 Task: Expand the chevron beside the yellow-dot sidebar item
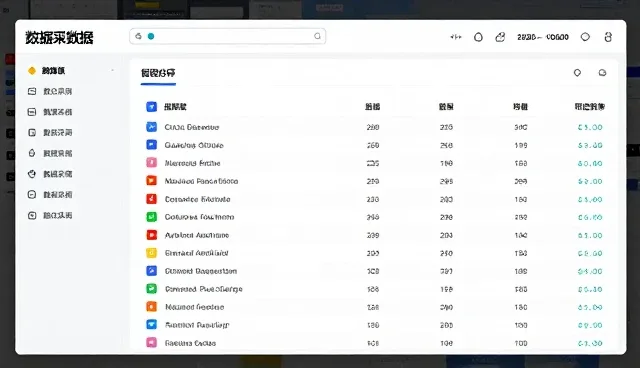click(112, 71)
